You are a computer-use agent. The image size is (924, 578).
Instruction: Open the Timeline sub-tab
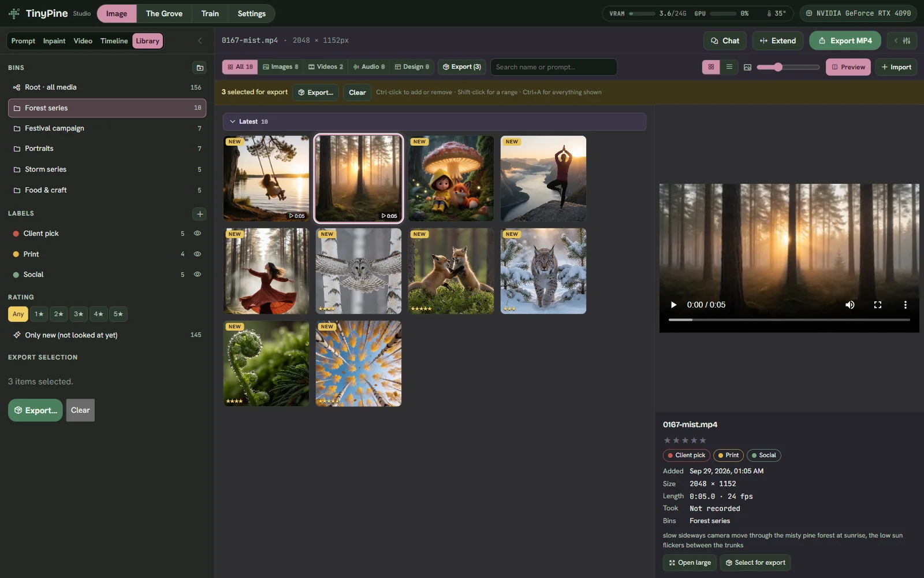pyautogui.click(x=114, y=41)
